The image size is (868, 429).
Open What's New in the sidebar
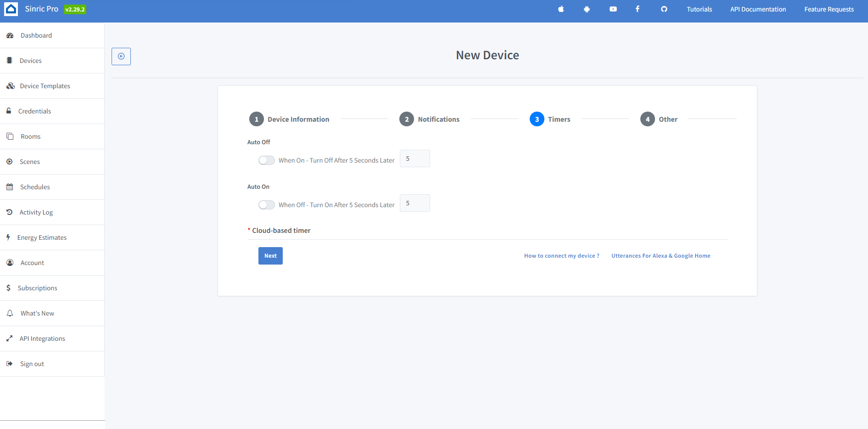[52, 313]
